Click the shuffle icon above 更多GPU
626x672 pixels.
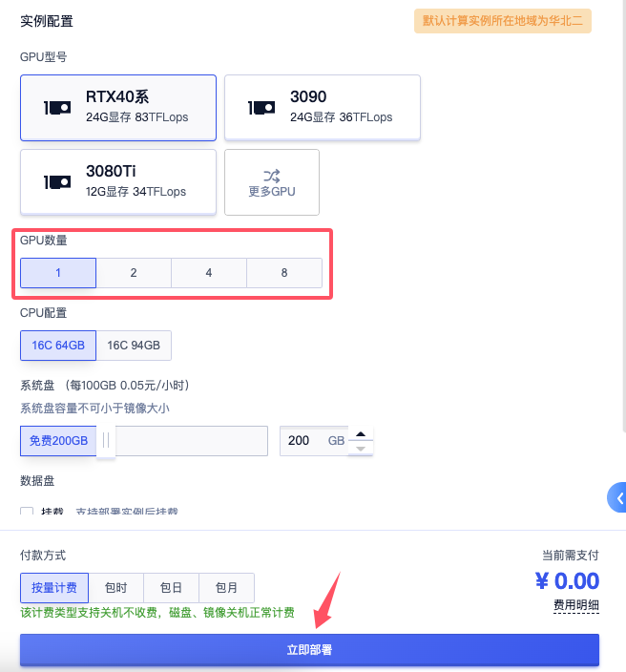click(272, 176)
